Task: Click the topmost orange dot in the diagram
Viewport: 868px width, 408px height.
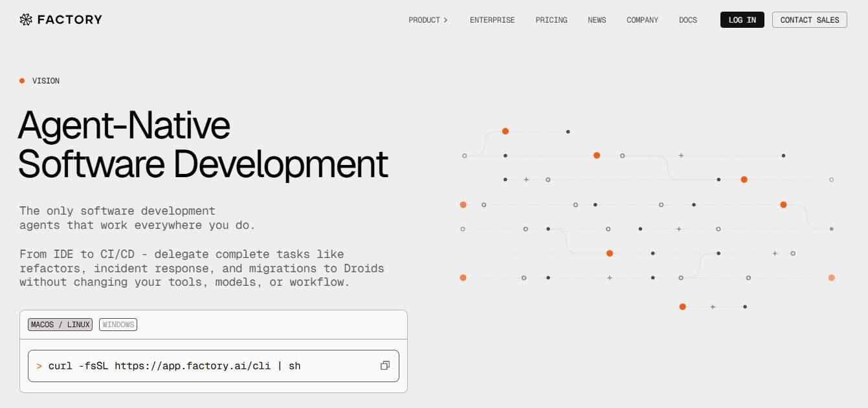Action: pos(506,131)
